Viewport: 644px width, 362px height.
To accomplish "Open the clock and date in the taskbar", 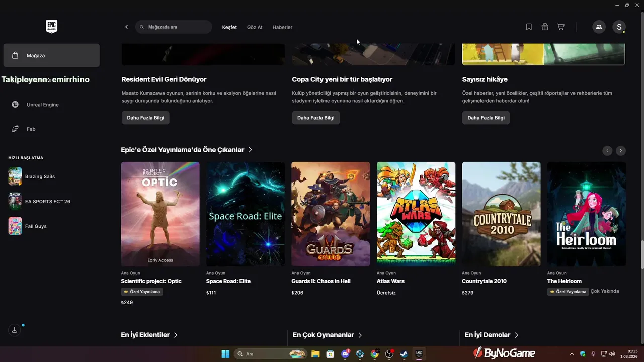I will click(630, 354).
